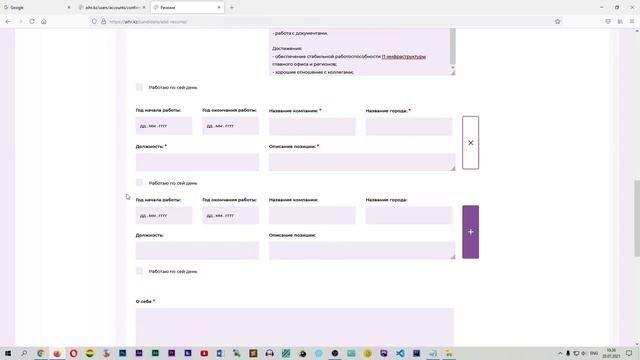Open the Pocket save icon
The width and height of the screenshot is (640, 360).
tap(608, 21)
